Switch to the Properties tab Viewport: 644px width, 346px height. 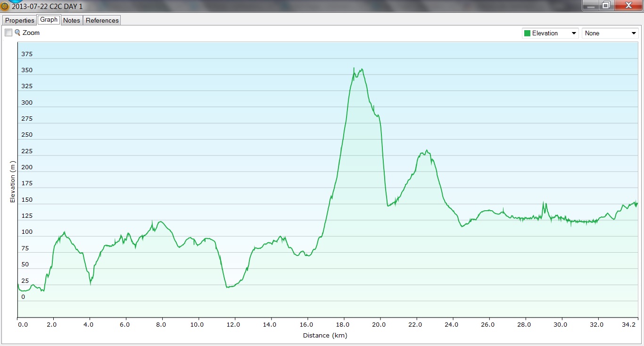pyautogui.click(x=19, y=20)
